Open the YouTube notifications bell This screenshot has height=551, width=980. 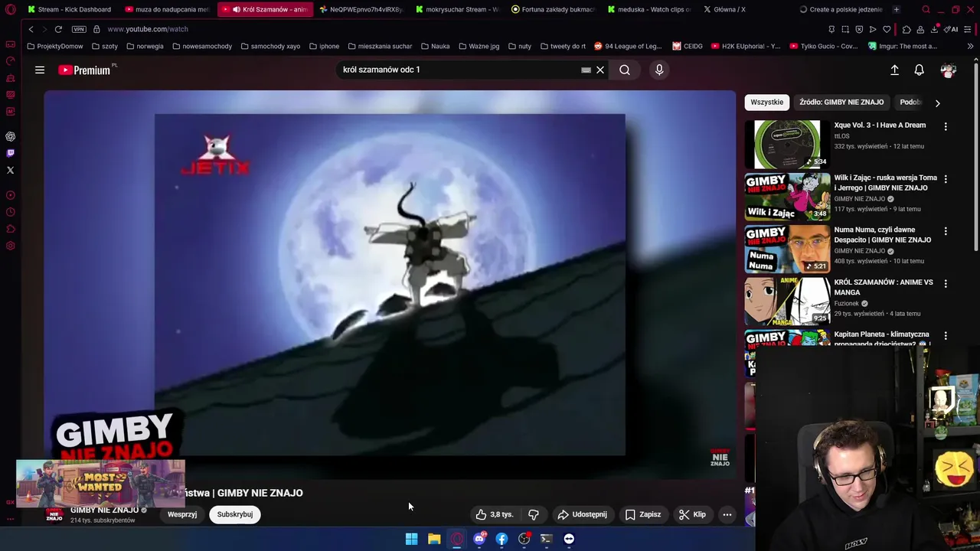point(919,70)
